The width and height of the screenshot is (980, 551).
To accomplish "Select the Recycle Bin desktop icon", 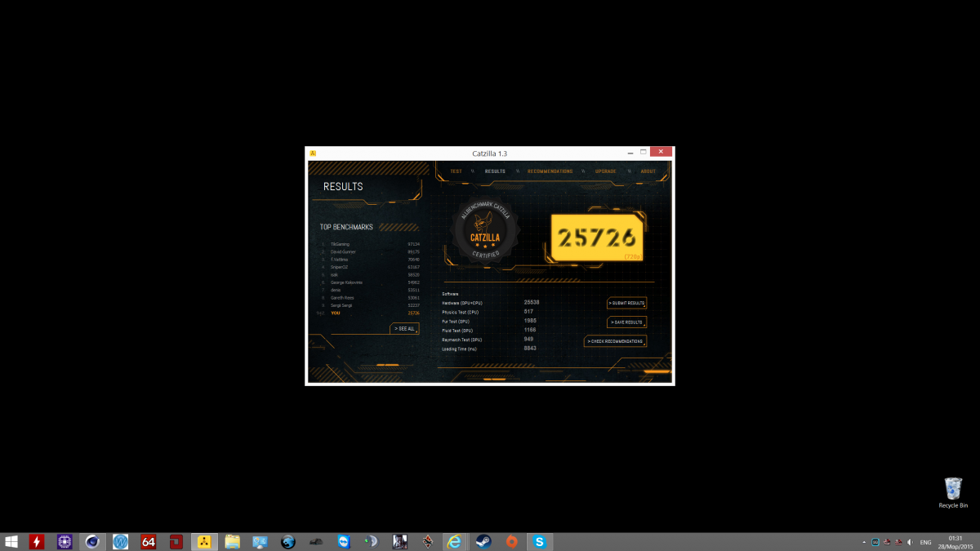I will point(953,492).
